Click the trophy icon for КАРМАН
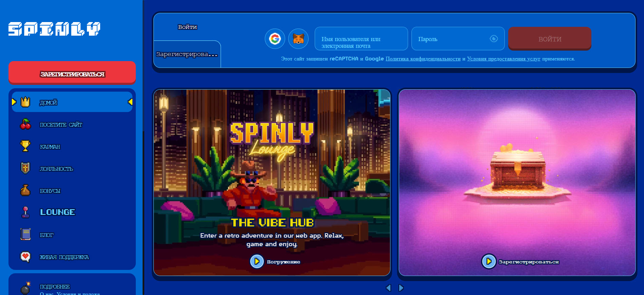 coord(25,146)
